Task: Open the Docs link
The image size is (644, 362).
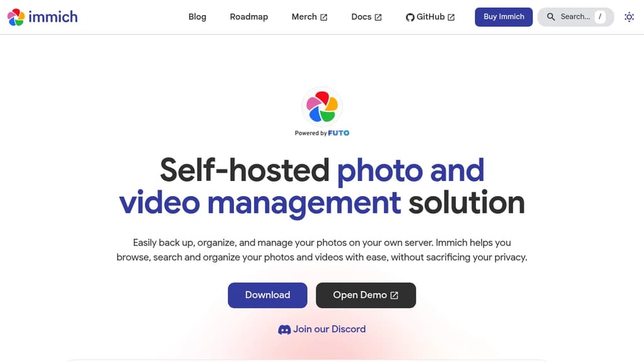Action: coord(367,17)
